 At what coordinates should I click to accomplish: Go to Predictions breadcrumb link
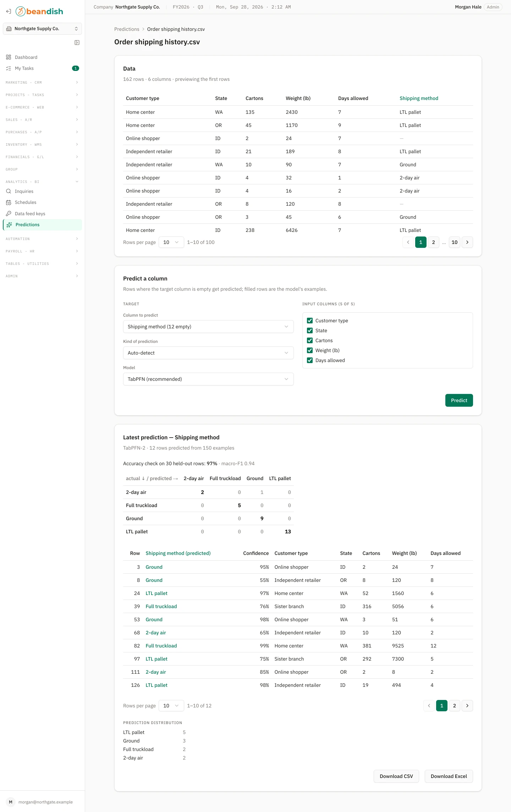tap(127, 29)
